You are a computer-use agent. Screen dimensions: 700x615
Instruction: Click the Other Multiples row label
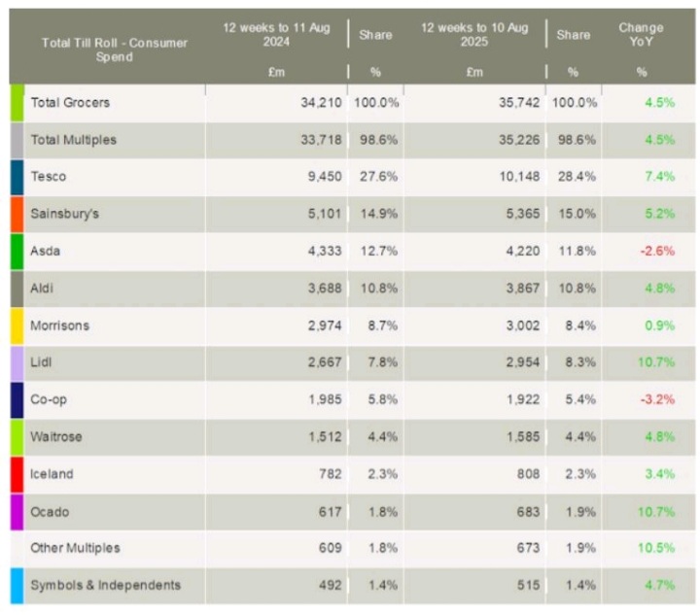[x=76, y=548]
